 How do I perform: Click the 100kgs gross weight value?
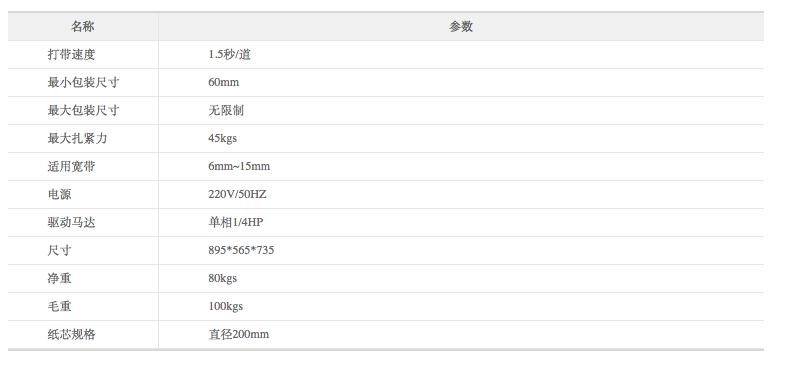point(226,306)
